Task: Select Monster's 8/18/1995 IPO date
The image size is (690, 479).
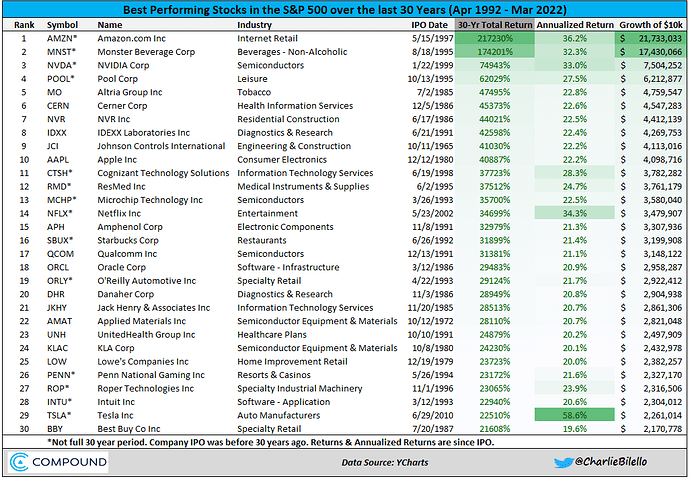Action: click(432, 52)
